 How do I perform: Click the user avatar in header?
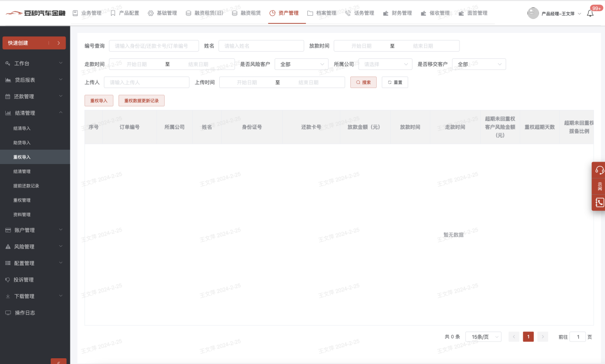pyautogui.click(x=533, y=13)
